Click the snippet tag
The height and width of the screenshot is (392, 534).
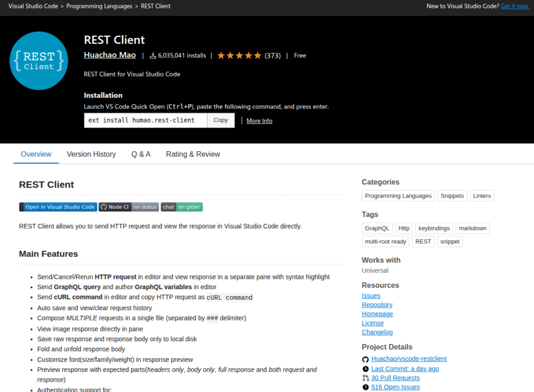click(450, 241)
